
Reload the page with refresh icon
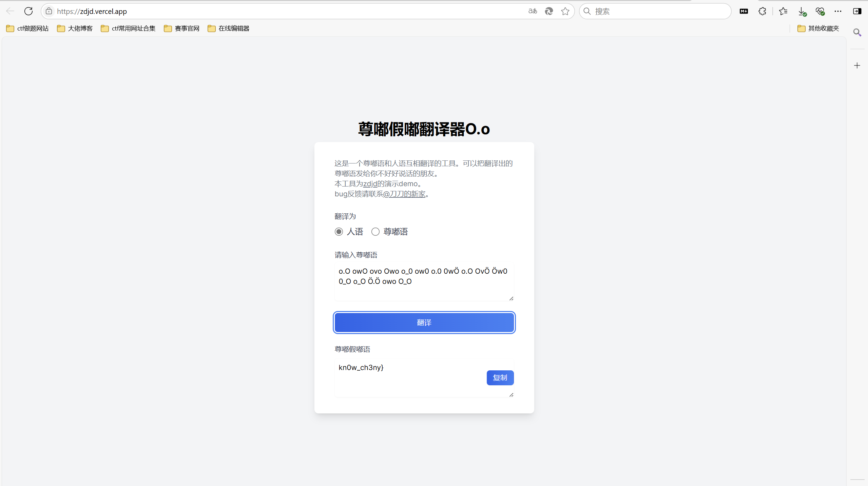point(28,11)
